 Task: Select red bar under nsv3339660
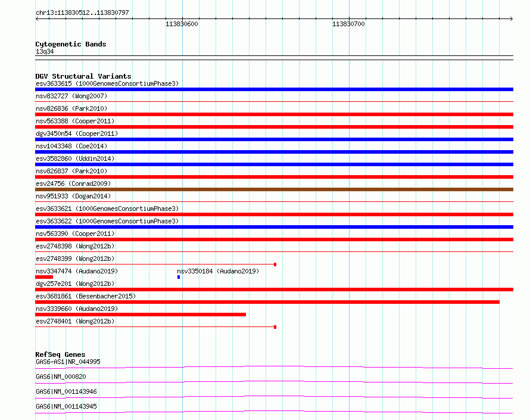pyautogui.click(x=141, y=315)
